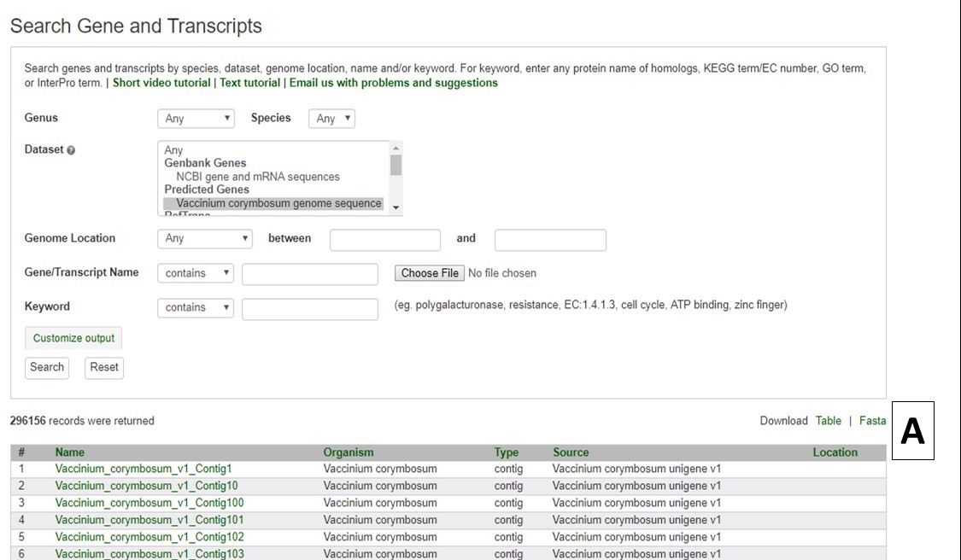Open the Genome Location dropdown

pyautogui.click(x=205, y=238)
